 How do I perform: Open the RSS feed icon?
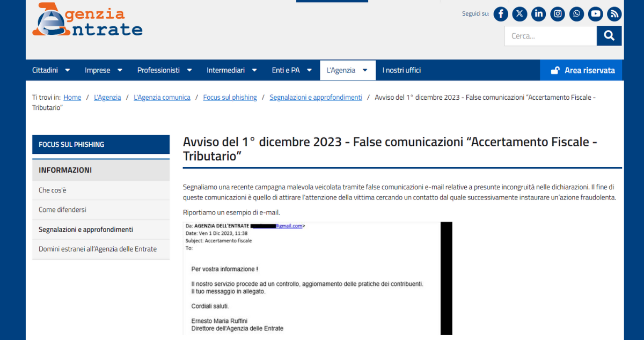pyautogui.click(x=614, y=14)
